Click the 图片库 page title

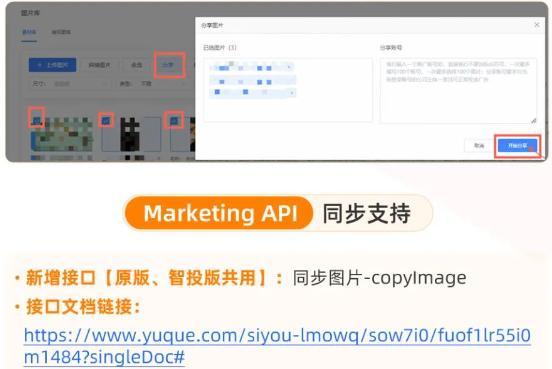pos(31,13)
